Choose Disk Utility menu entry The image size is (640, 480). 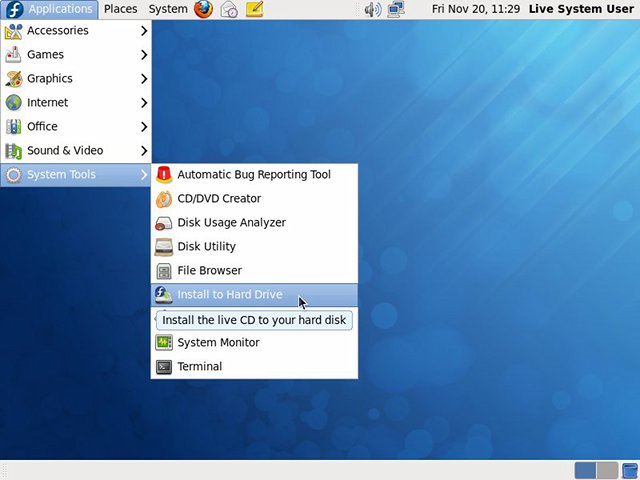click(254, 247)
